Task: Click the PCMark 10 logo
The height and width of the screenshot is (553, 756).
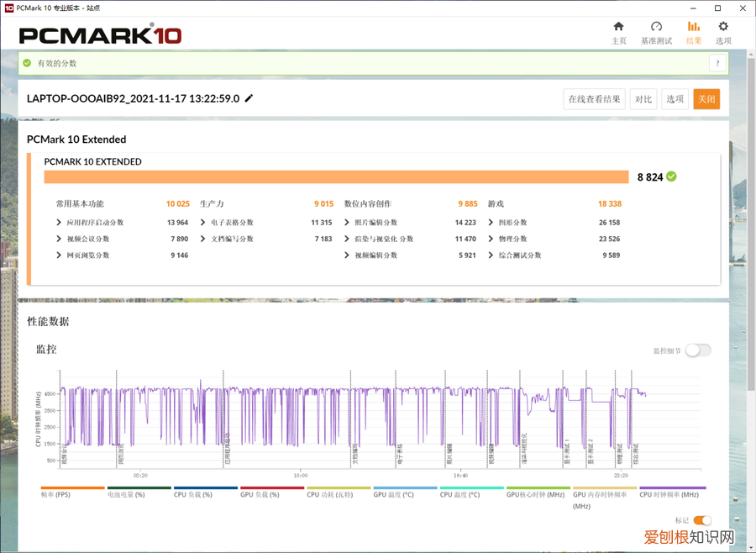Action: pos(100,35)
